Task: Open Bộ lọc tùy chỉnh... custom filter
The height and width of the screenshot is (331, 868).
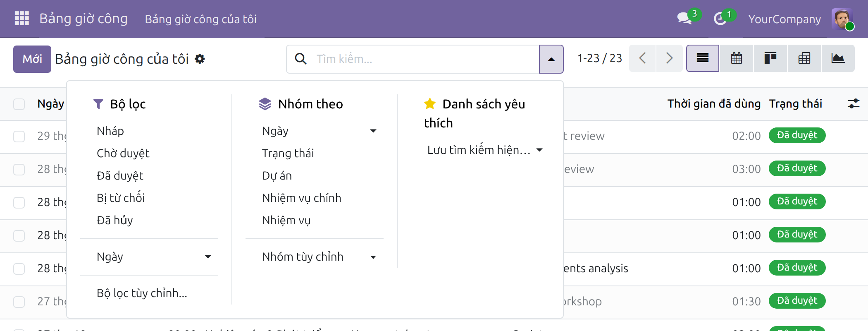Action: tap(142, 293)
